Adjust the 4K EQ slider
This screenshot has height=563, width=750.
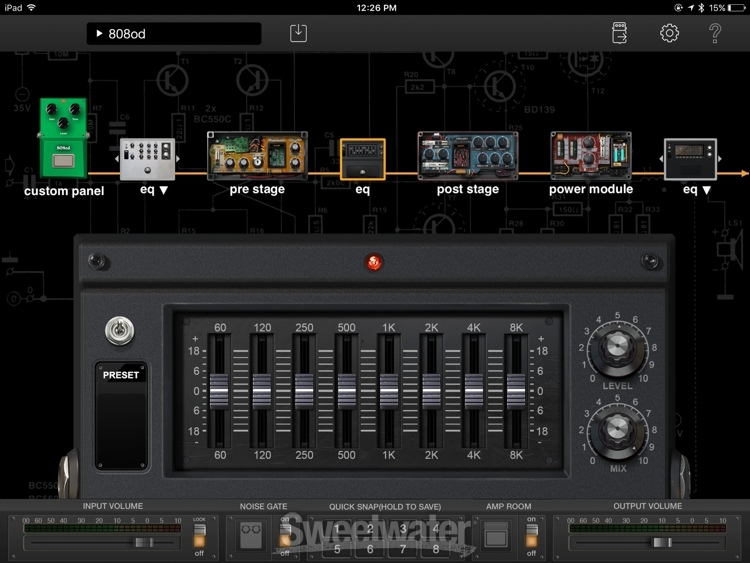coord(474,391)
